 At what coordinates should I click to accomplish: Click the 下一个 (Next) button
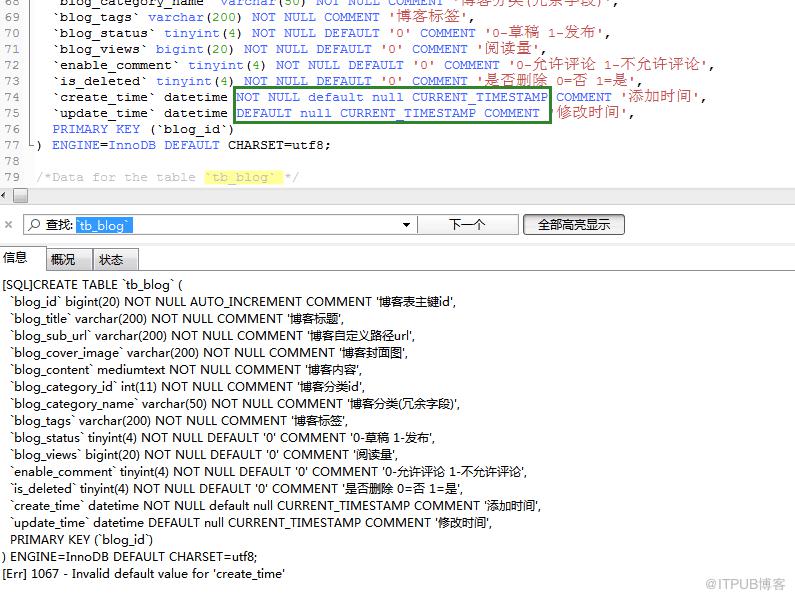point(467,225)
